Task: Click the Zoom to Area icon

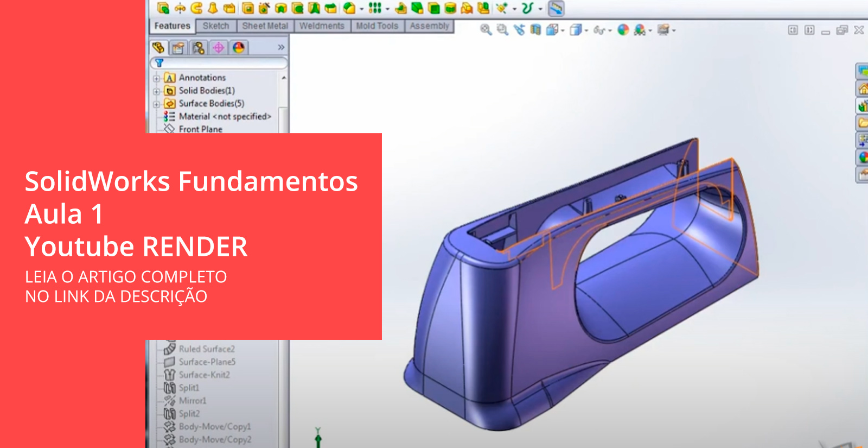Action: (x=503, y=30)
